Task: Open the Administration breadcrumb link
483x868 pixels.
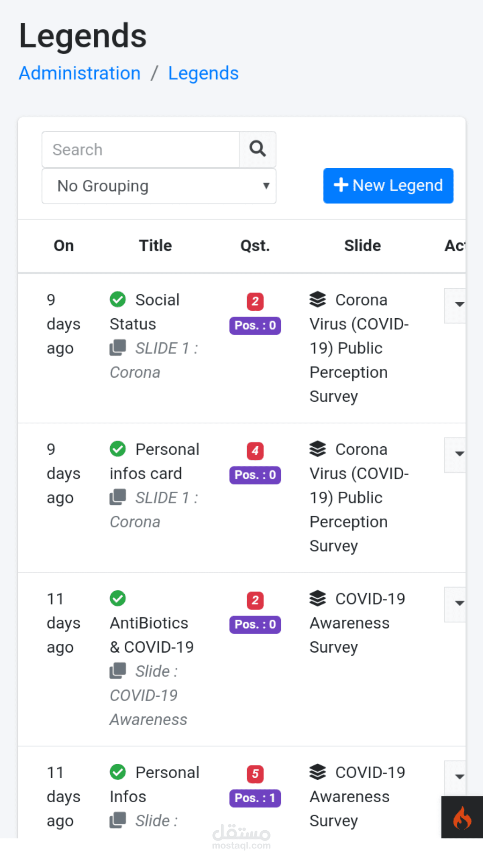Action: pos(80,73)
